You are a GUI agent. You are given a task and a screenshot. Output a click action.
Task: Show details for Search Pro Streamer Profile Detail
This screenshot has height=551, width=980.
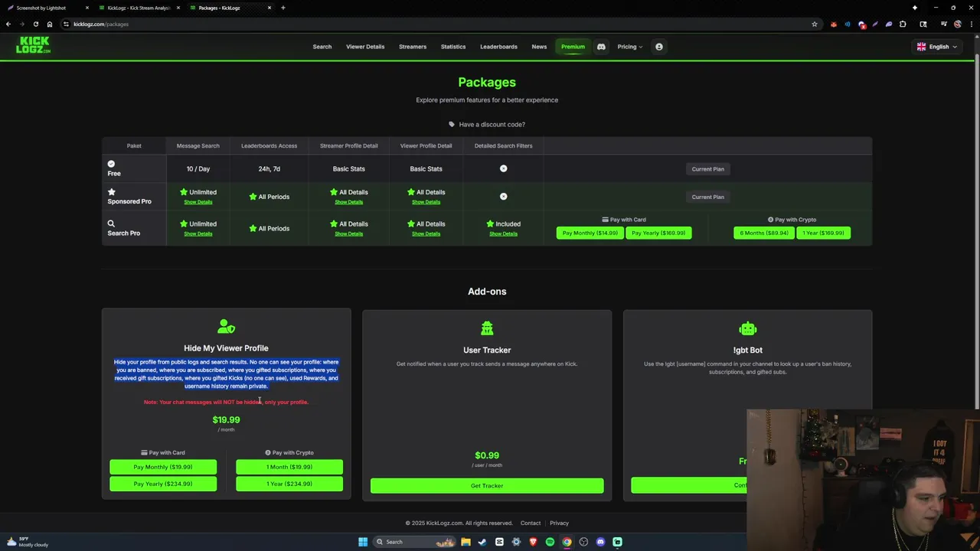click(348, 234)
